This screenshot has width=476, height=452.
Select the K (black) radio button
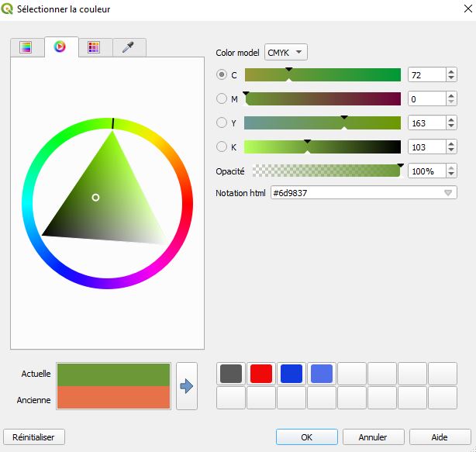tap(222, 147)
